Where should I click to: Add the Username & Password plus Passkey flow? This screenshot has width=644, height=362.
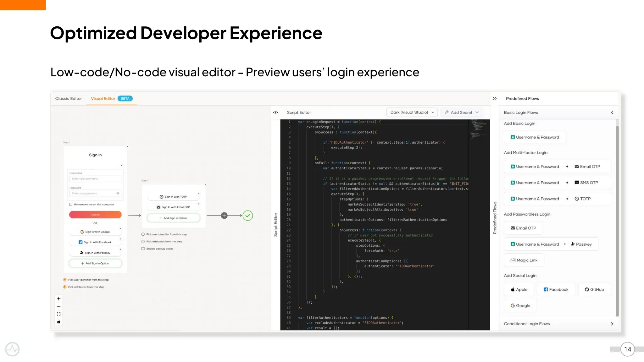(x=551, y=244)
